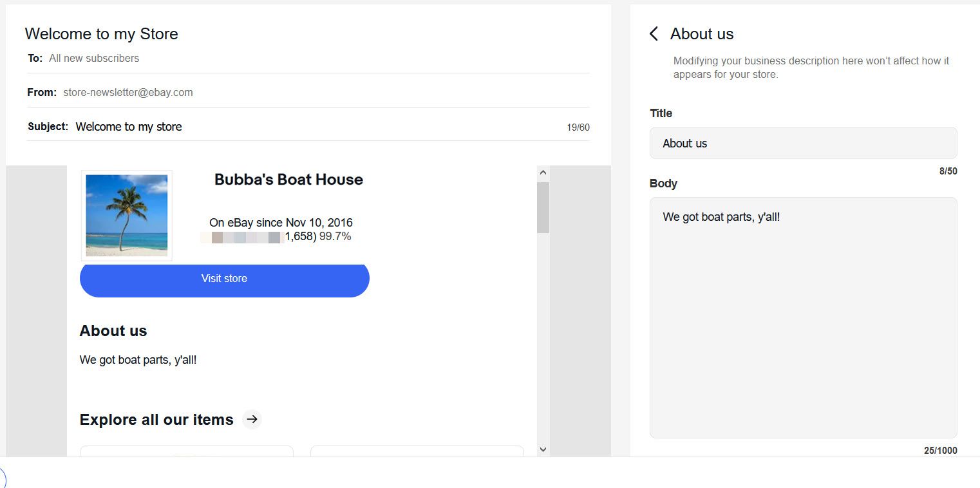Click the first item card in preview

coord(187,451)
